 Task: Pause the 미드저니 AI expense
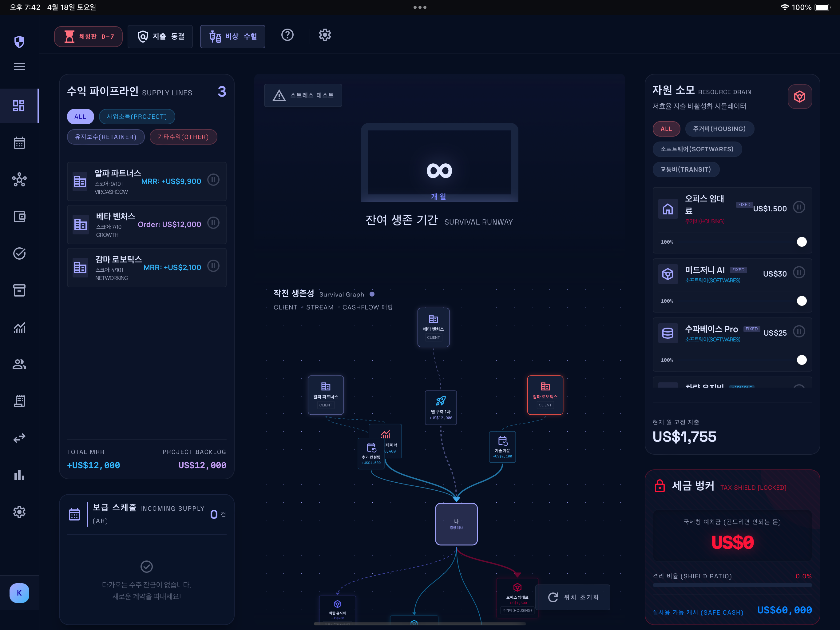tap(799, 273)
